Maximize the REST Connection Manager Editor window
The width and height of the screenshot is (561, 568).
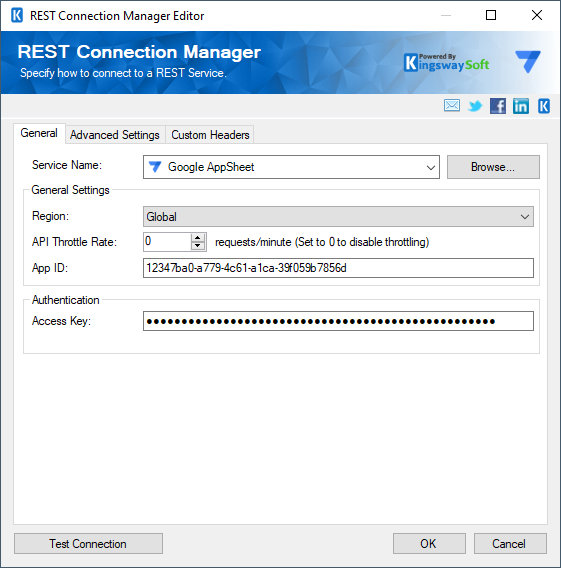491,15
